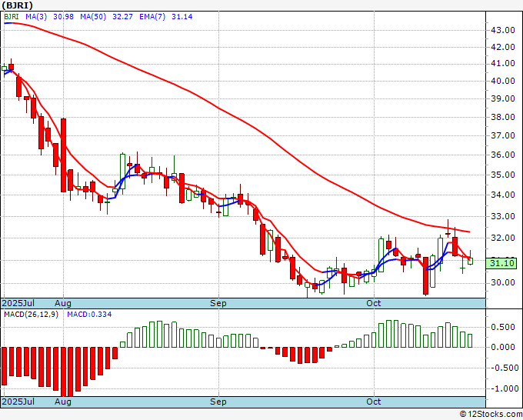Viewport: 523px width, 420px height.
Task: Click the tall red candle at Aug start
Action: 63,155
